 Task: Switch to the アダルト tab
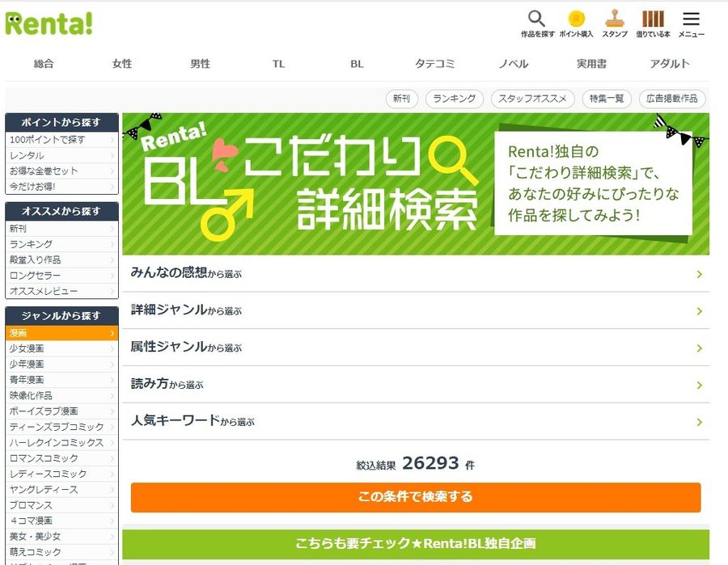[670, 64]
